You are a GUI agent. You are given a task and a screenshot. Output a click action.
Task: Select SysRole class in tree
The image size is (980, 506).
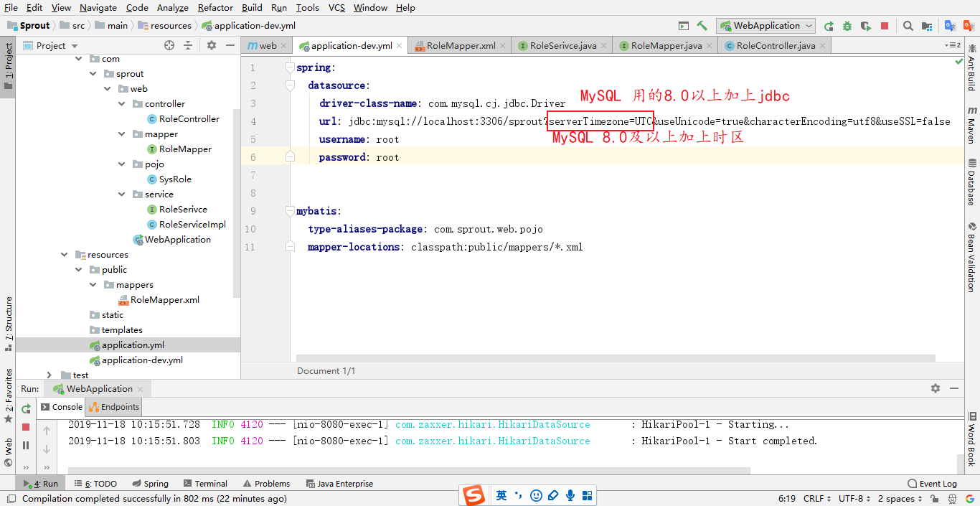[x=175, y=179]
